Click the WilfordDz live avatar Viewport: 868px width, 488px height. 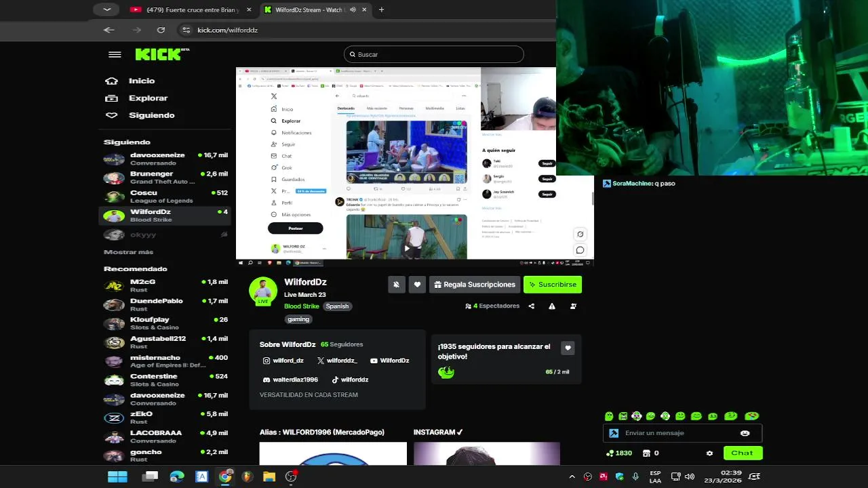point(263,291)
